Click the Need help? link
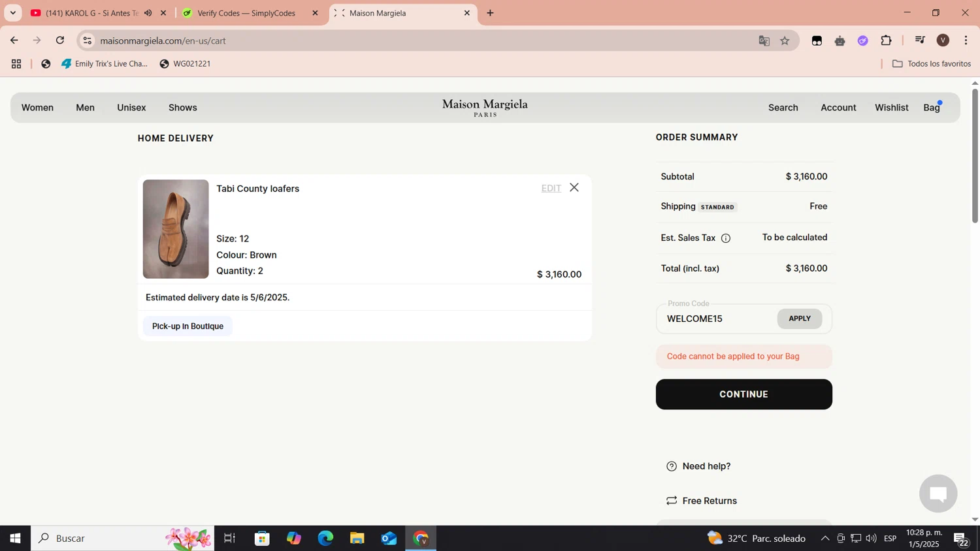The image size is (980, 551). pos(706,466)
